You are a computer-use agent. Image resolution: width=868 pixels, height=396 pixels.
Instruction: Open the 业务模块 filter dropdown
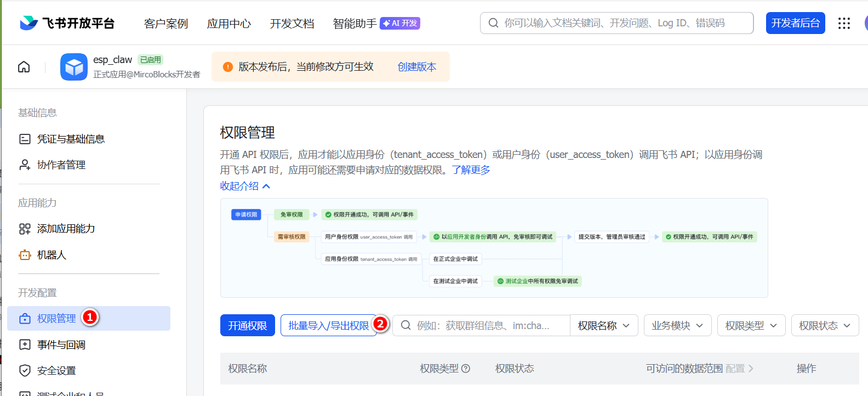pyautogui.click(x=678, y=325)
